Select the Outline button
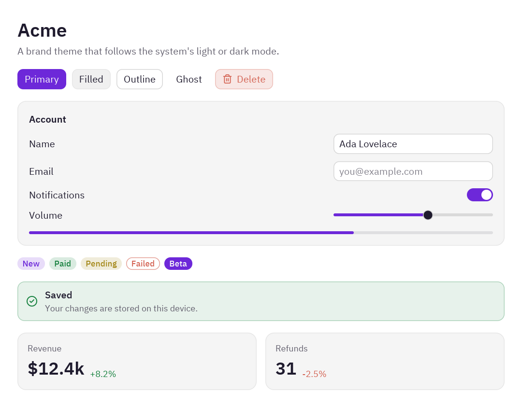 tap(140, 79)
